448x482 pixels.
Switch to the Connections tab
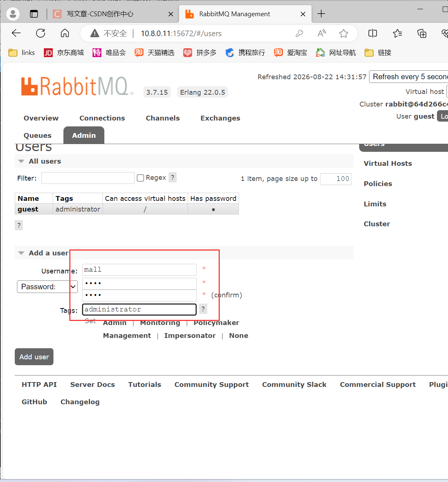[102, 118]
